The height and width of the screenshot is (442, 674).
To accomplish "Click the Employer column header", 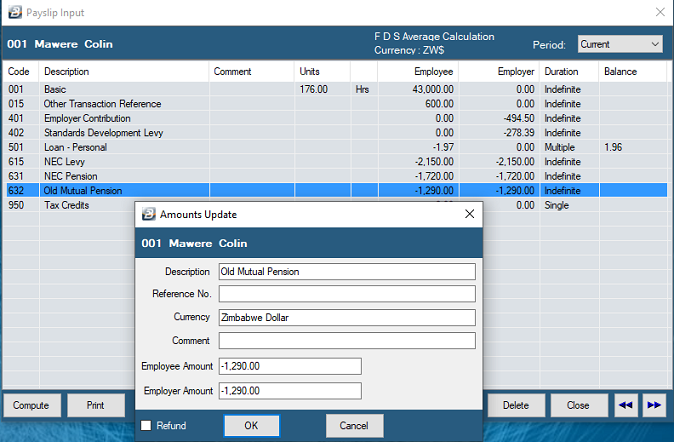I will pos(499,71).
